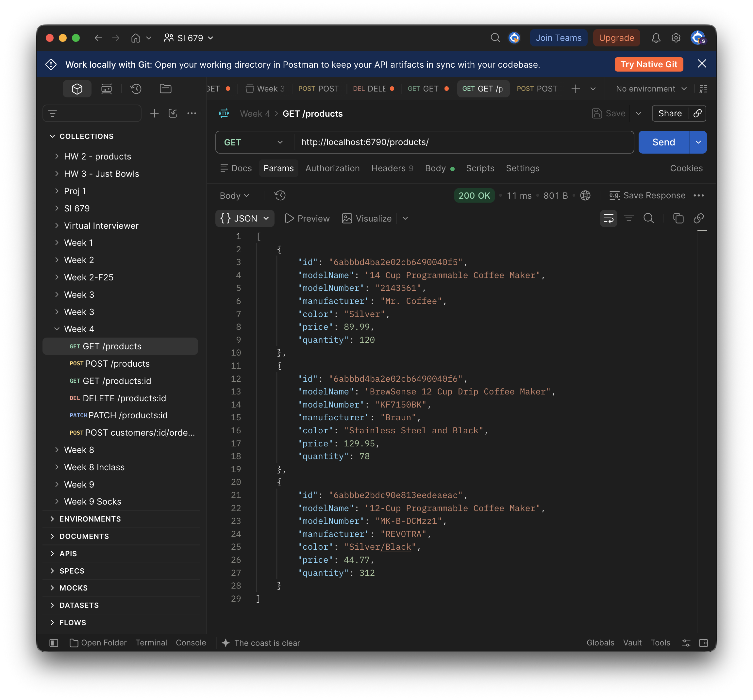The height and width of the screenshot is (700, 753).
Task: Open the No environment dropdown
Action: coord(651,89)
